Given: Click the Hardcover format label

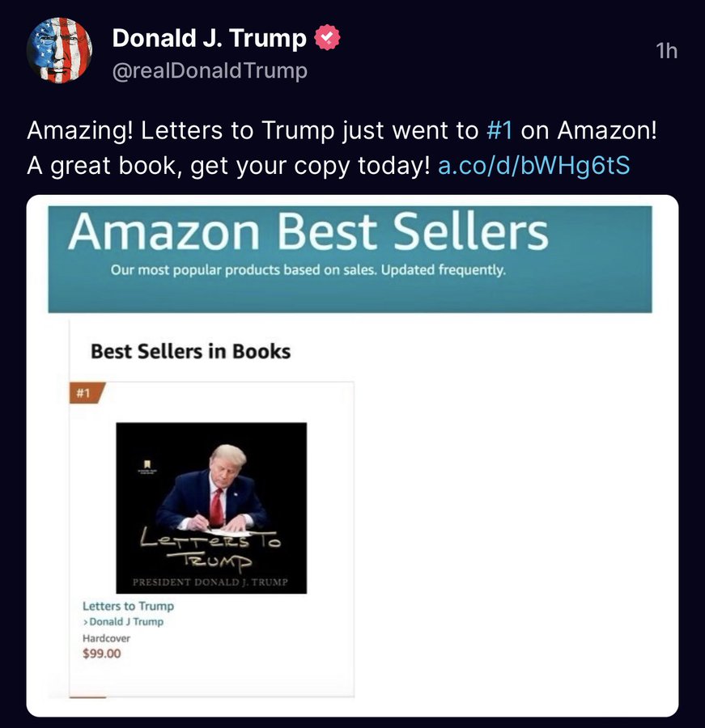Looking at the screenshot, I should (x=106, y=638).
